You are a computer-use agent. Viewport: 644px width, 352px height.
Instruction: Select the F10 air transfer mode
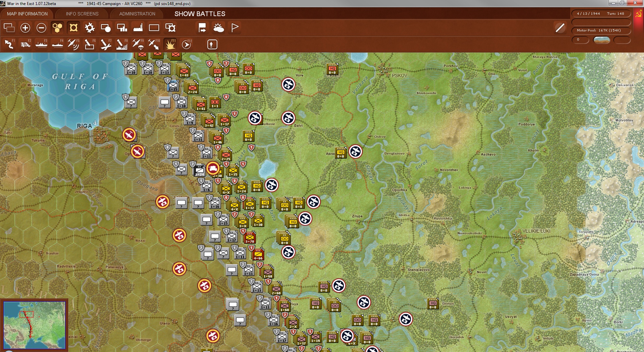pos(154,44)
